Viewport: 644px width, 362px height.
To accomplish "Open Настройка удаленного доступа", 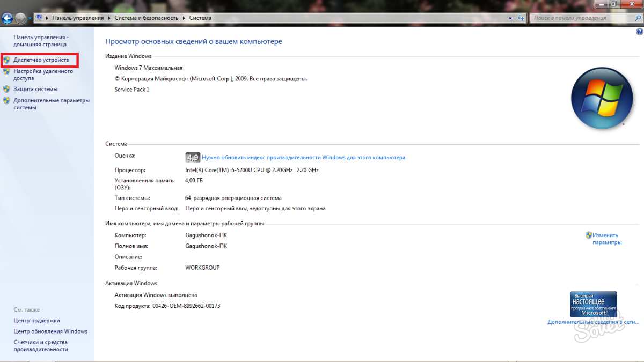I will point(43,75).
